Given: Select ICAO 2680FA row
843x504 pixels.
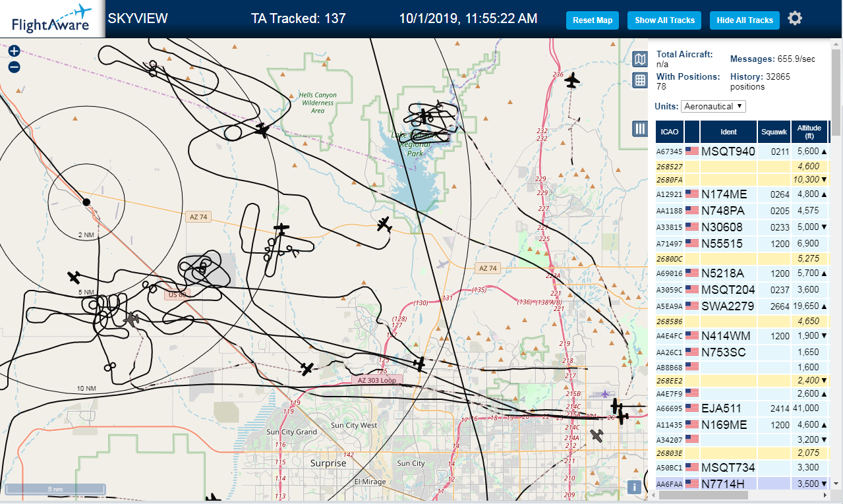Looking at the screenshot, I should (741, 180).
